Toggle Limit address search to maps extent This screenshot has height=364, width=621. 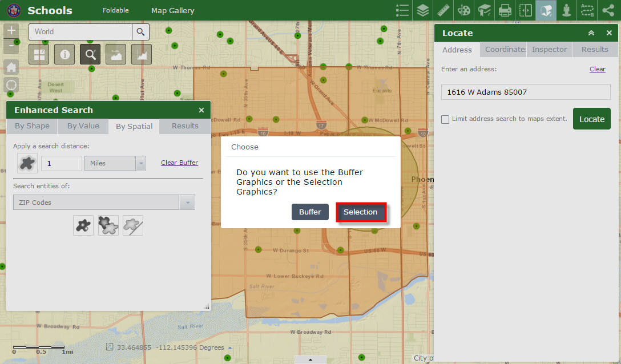[445, 119]
